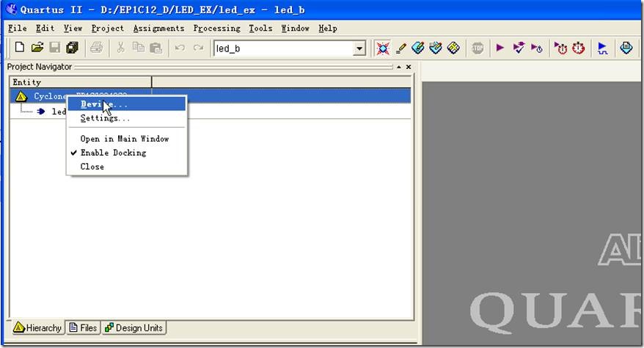Select the Cyclone device tree node
The width and height of the screenshot is (644, 348).
pos(44,96)
